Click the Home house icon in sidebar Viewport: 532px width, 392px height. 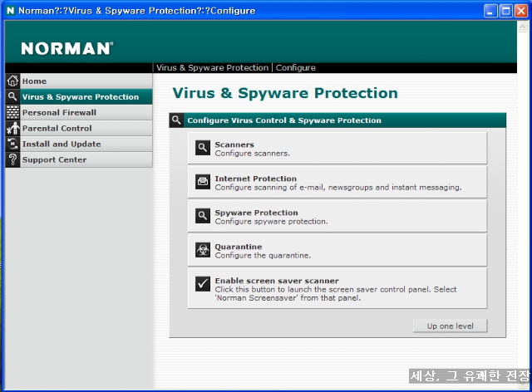click(12, 81)
